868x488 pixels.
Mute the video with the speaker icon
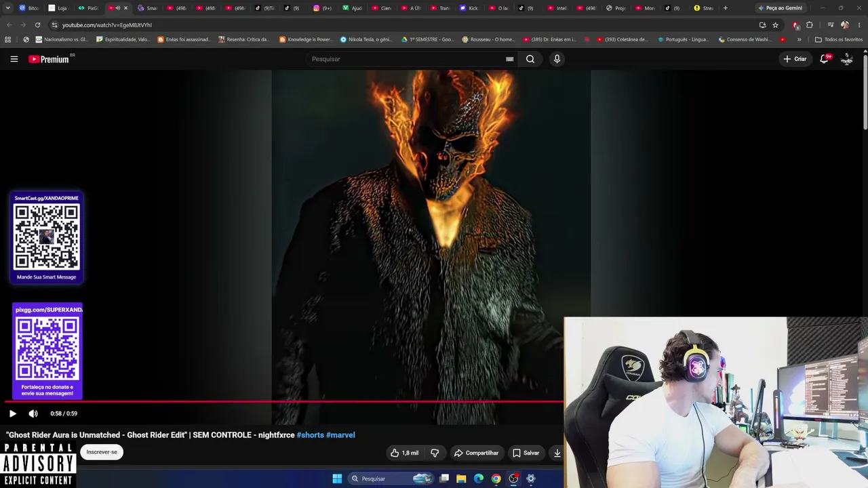coord(33,413)
